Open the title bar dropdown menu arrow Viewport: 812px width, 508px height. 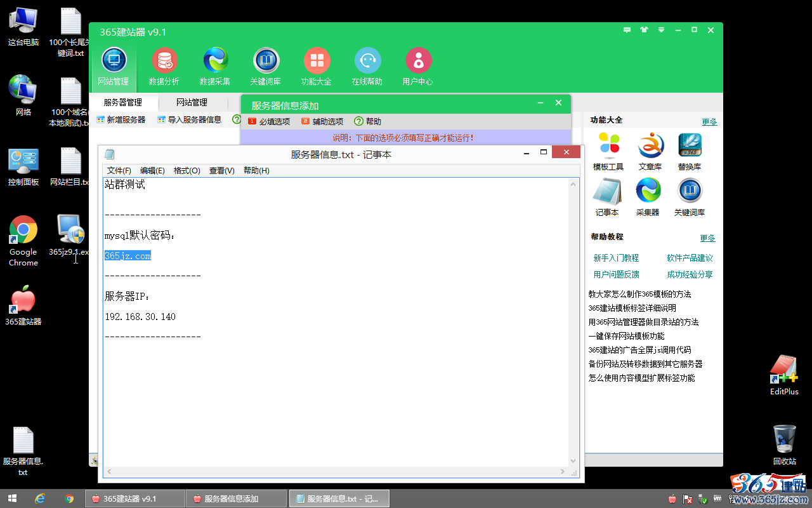(661, 30)
